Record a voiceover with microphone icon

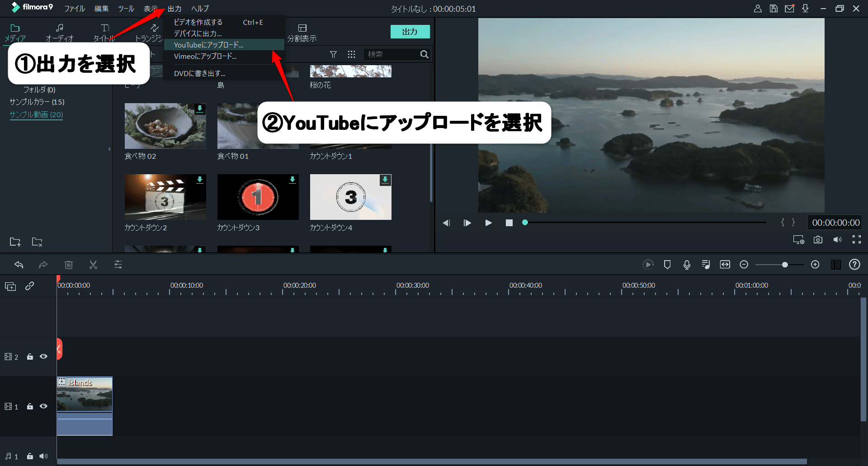click(687, 265)
